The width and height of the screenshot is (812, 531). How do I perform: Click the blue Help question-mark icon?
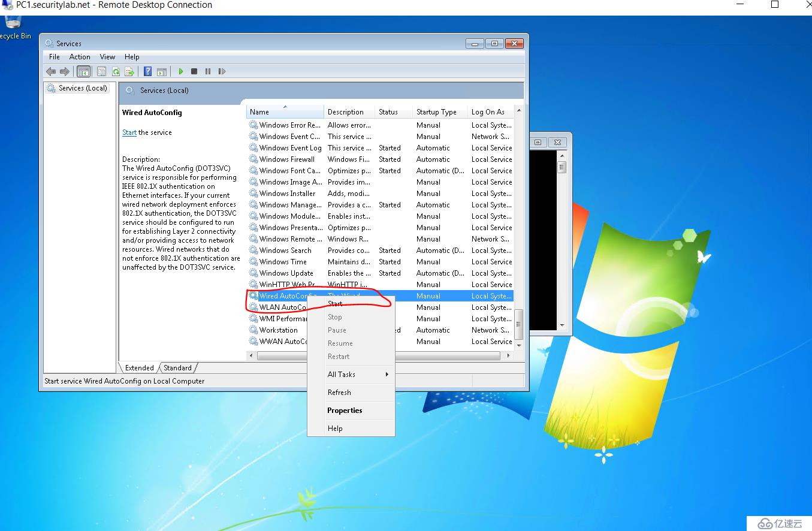[x=147, y=71]
